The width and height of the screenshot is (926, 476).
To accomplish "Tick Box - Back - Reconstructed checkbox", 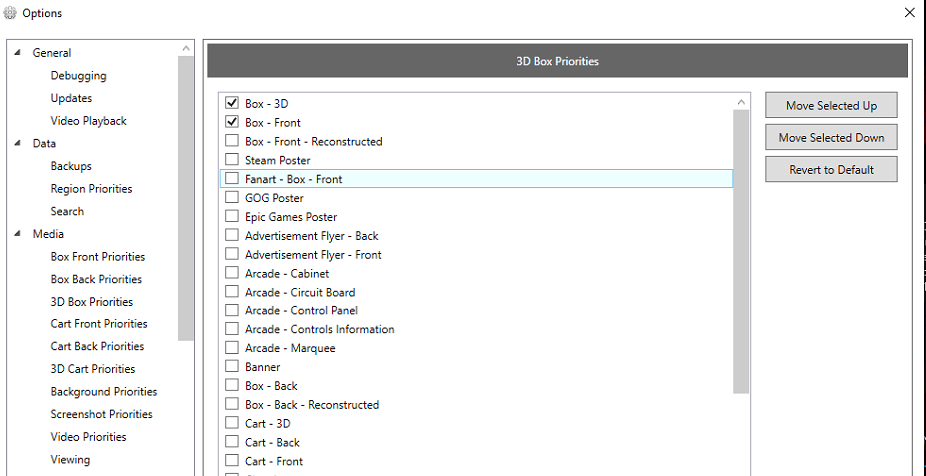I will [232, 405].
